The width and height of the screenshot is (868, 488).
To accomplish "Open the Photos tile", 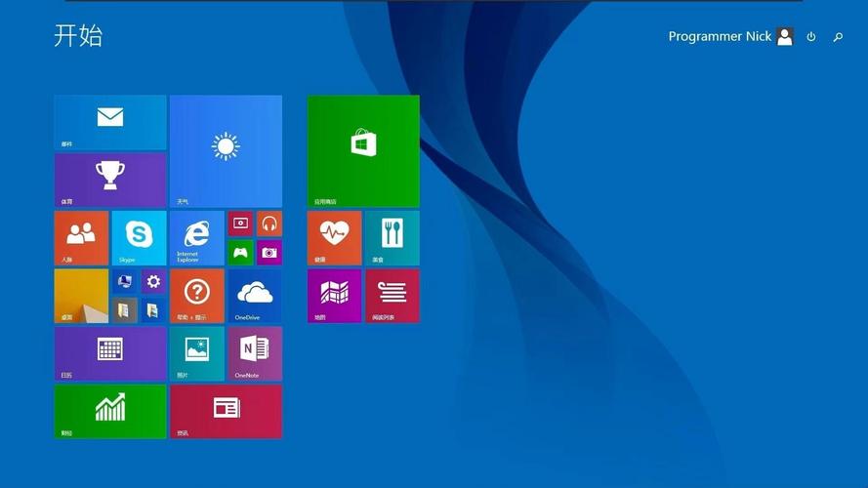I will point(197,353).
